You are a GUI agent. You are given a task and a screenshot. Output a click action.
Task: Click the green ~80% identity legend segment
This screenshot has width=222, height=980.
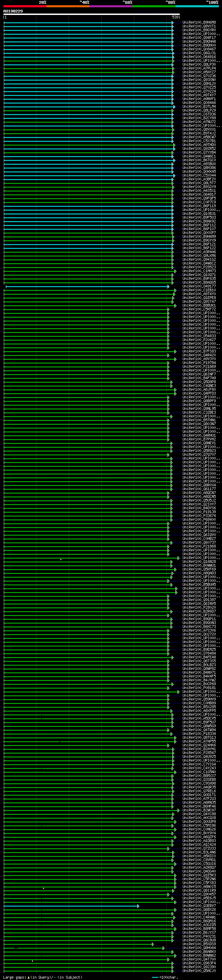[154, 6]
